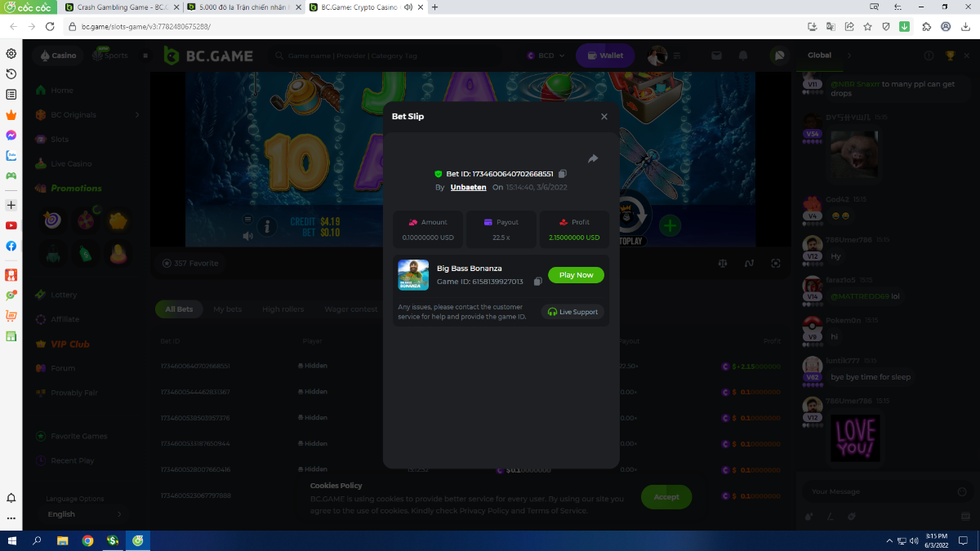The image size is (980, 551).
Task: Switch to the All Bets tab
Action: pyautogui.click(x=179, y=309)
